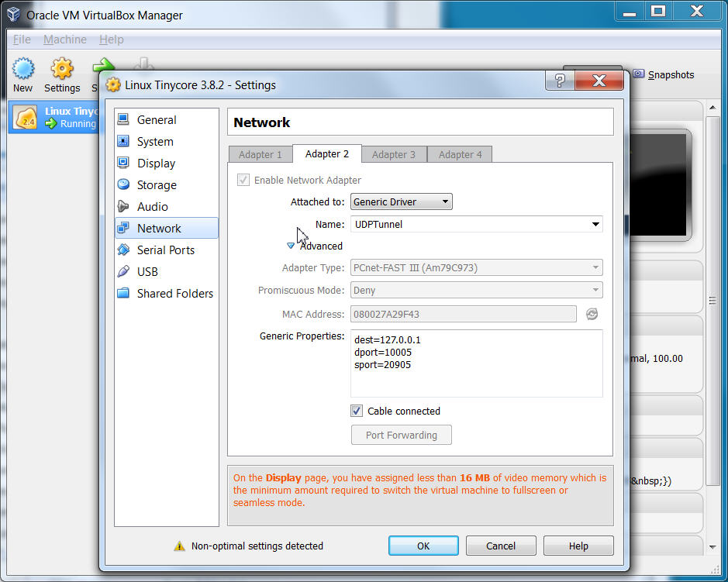The height and width of the screenshot is (582, 728).
Task: Click the MAC address regenerate icon
Action: [x=592, y=314]
